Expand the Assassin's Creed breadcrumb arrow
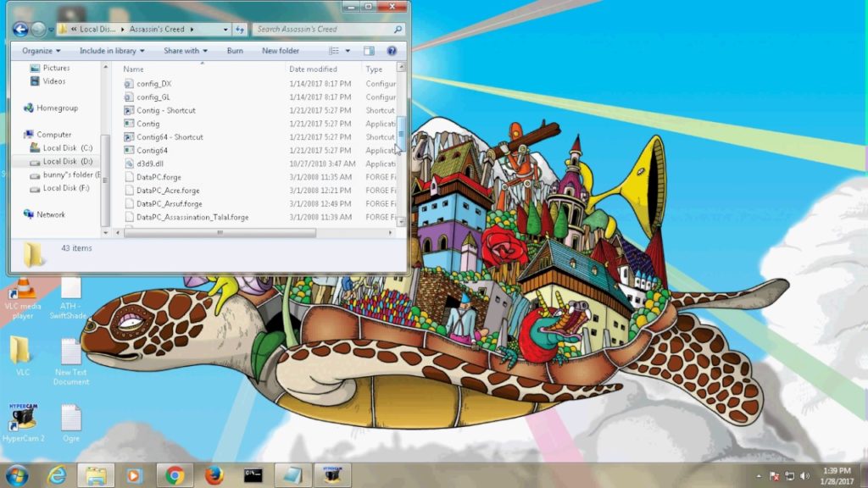868x488 pixels. tap(192, 30)
